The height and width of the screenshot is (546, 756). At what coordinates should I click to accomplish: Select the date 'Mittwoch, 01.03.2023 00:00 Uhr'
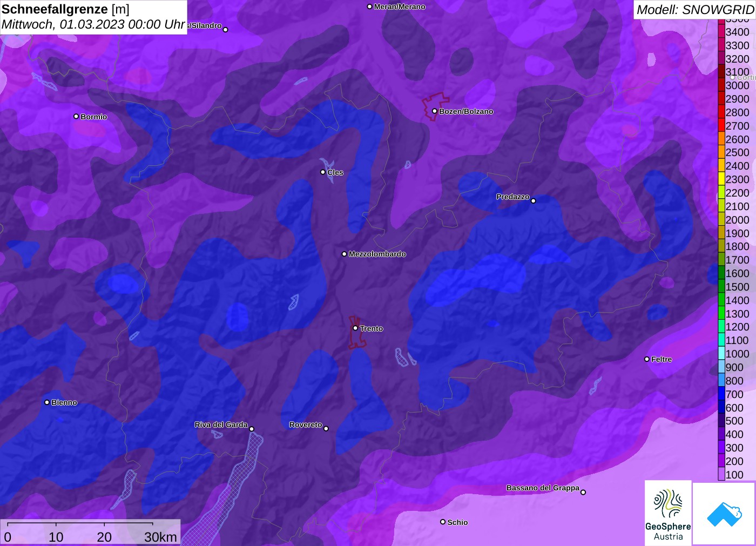pyautogui.click(x=93, y=24)
